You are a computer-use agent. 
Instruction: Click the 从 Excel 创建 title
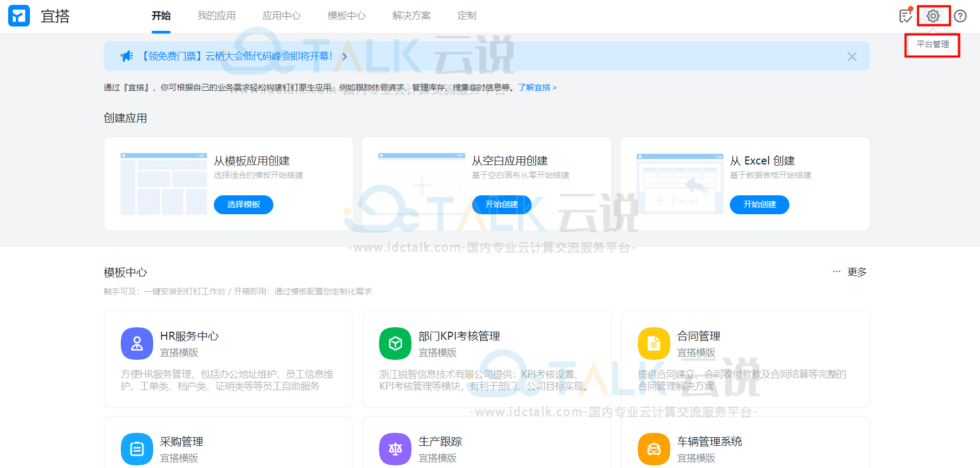762,161
